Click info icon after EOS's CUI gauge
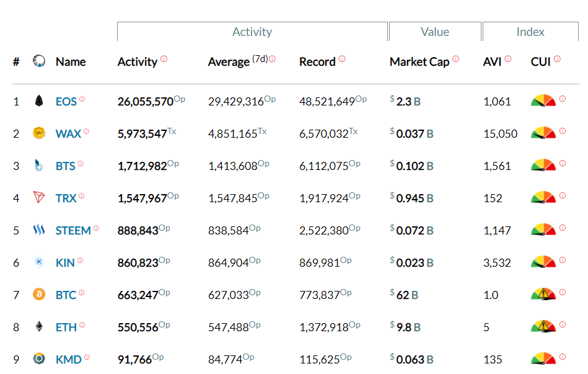This screenshot has height=374, width=588. tap(563, 99)
